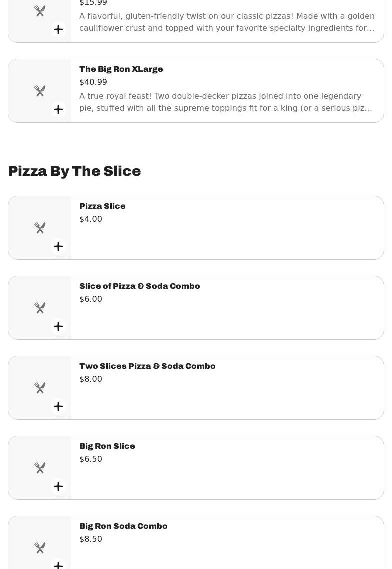
Task: Click Pizza Slice placeholder utensils image
Action: click(x=40, y=228)
